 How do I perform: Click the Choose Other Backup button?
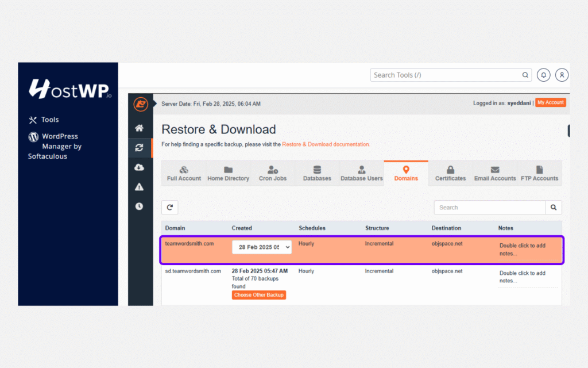pos(258,295)
